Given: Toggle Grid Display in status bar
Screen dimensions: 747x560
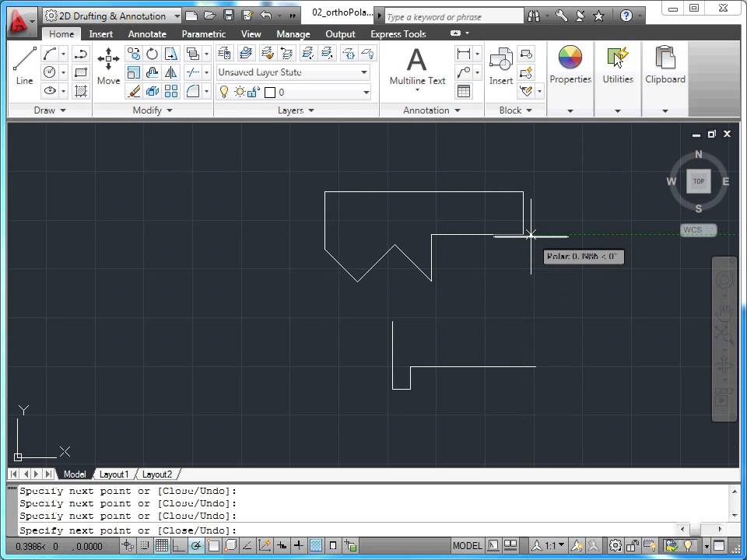Looking at the screenshot, I should tap(162, 545).
